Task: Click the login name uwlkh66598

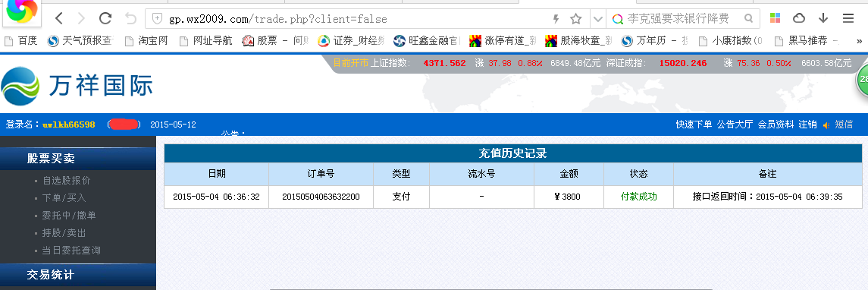Action: pyautogui.click(x=69, y=125)
